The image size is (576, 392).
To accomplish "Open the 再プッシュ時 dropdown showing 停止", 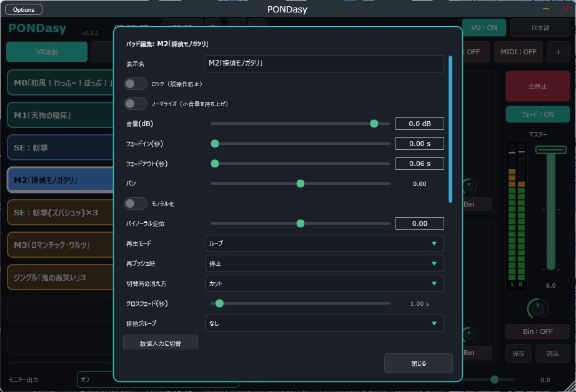I will point(324,263).
